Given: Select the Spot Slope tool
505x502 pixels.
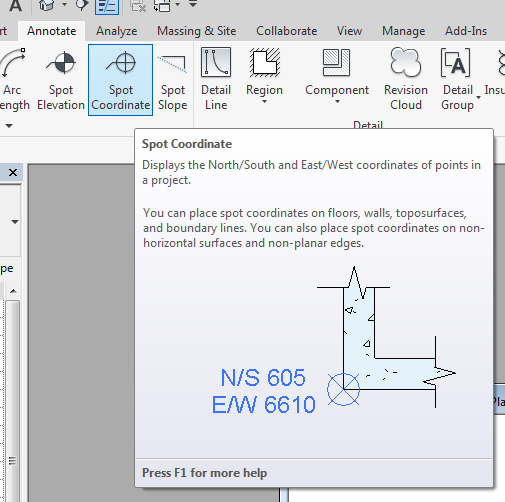Looking at the screenshot, I should pos(172,80).
